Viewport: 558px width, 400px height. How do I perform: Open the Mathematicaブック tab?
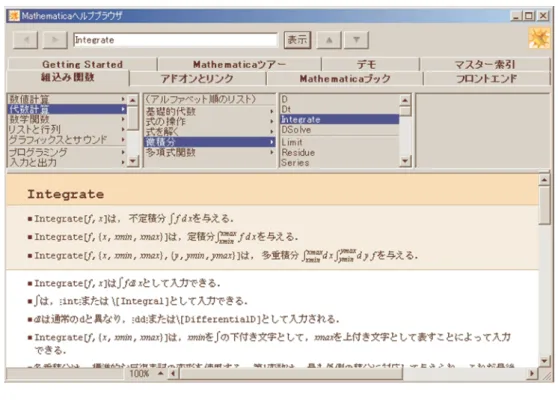(x=344, y=79)
